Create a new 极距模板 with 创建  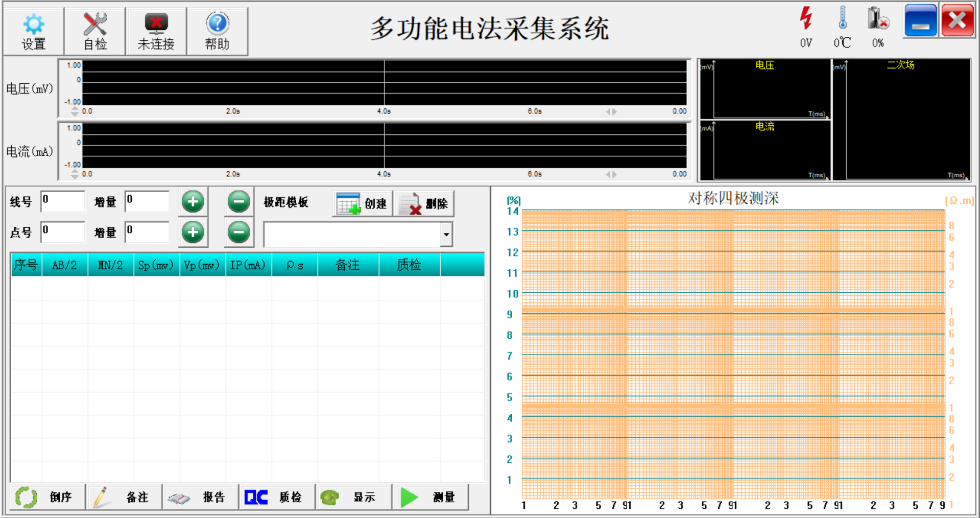(x=362, y=204)
